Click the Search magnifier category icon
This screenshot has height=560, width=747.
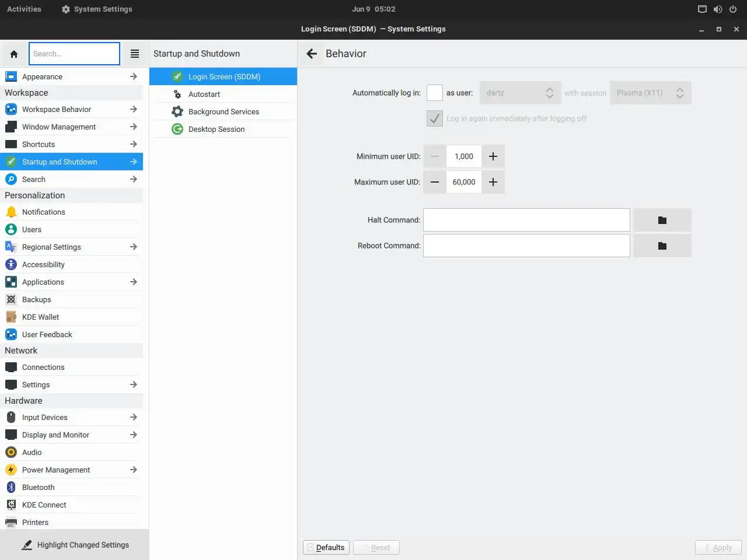(x=11, y=179)
